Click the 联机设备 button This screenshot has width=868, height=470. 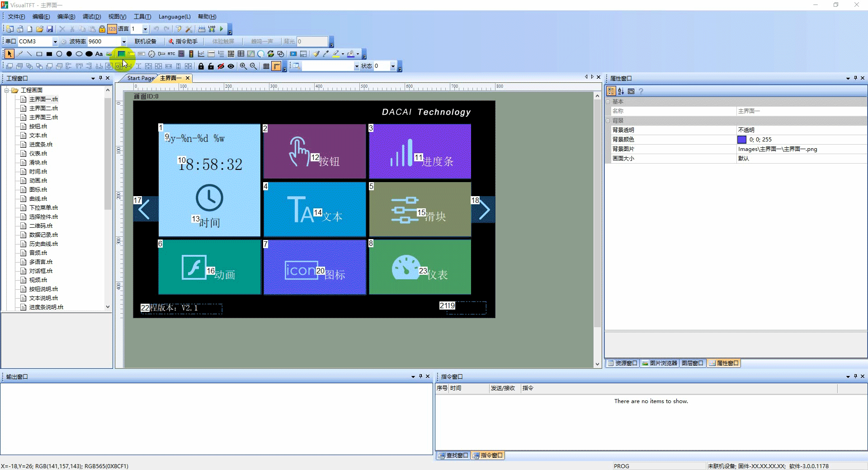146,42
